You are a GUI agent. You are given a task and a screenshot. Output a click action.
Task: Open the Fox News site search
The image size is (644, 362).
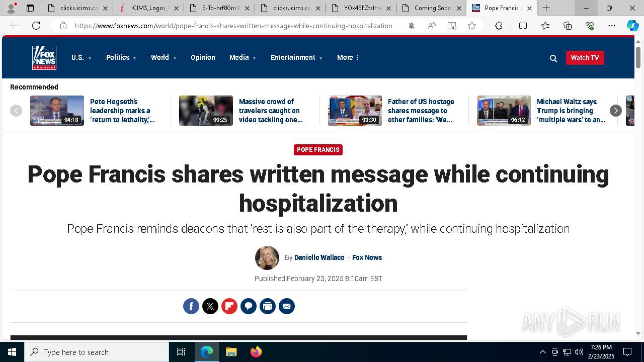553,58
